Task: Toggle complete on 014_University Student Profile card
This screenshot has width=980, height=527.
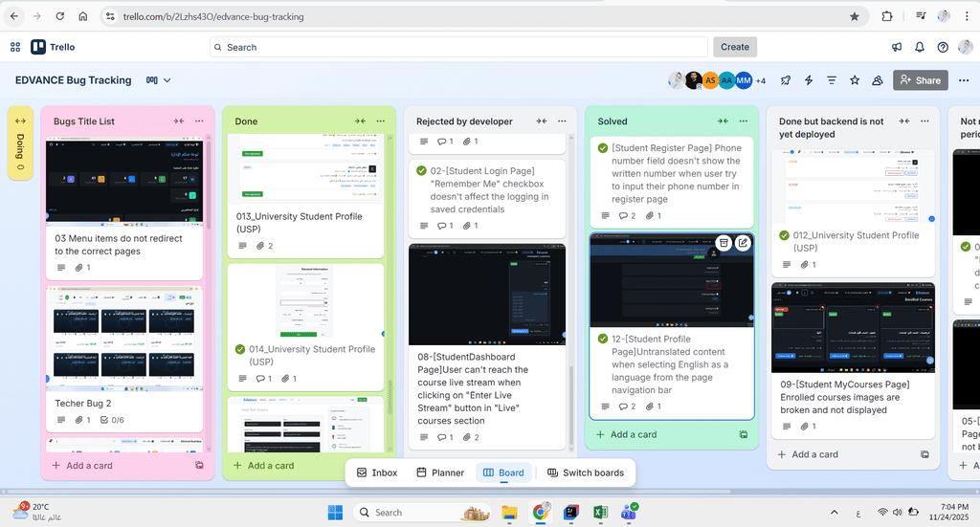Action: pyautogui.click(x=240, y=349)
